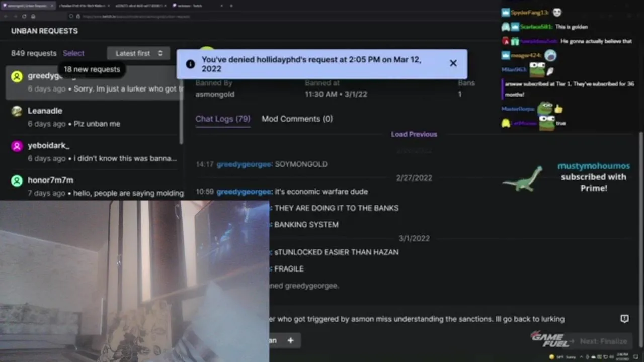
Task: Click greedygeorgee username on economic warfare message
Action: tap(244, 192)
